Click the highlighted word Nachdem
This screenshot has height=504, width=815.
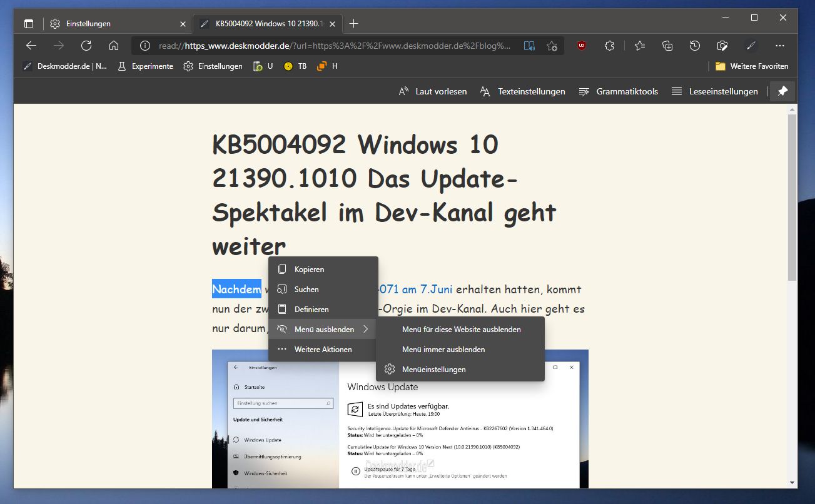click(236, 289)
